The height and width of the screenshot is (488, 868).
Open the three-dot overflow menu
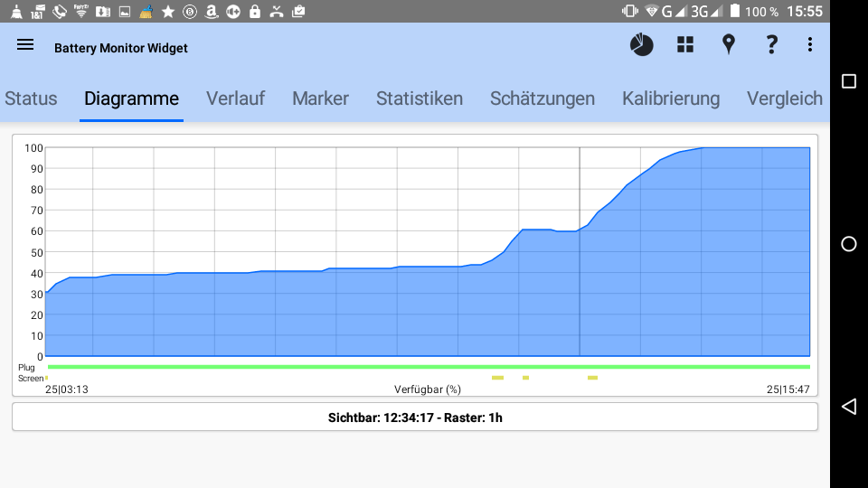pyautogui.click(x=810, y=44)
